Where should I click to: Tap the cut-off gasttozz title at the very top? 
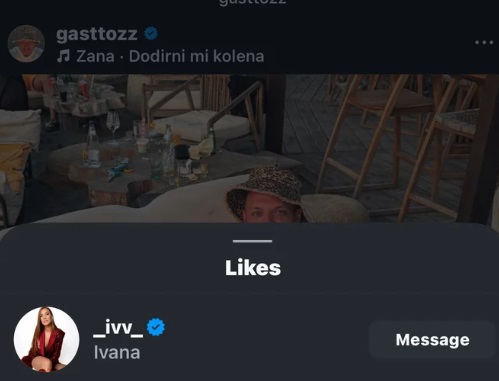pyautogui.click(x=252, y=2)
